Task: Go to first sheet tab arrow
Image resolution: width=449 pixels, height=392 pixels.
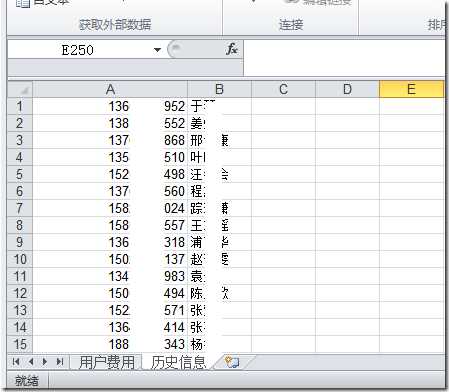Action: click(x=16, y=362)
